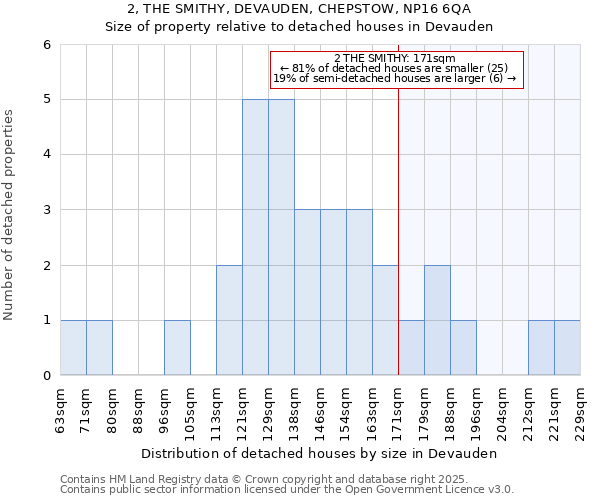Image resolution: width=600 pixels, height=500 pixels.
Task: Select the five-count bar for 129–138sqm
Action: [282, 237]
